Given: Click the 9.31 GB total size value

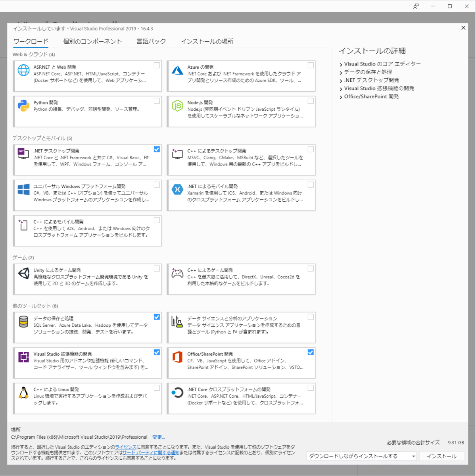Looking at the screenshot, I should 456,443.
